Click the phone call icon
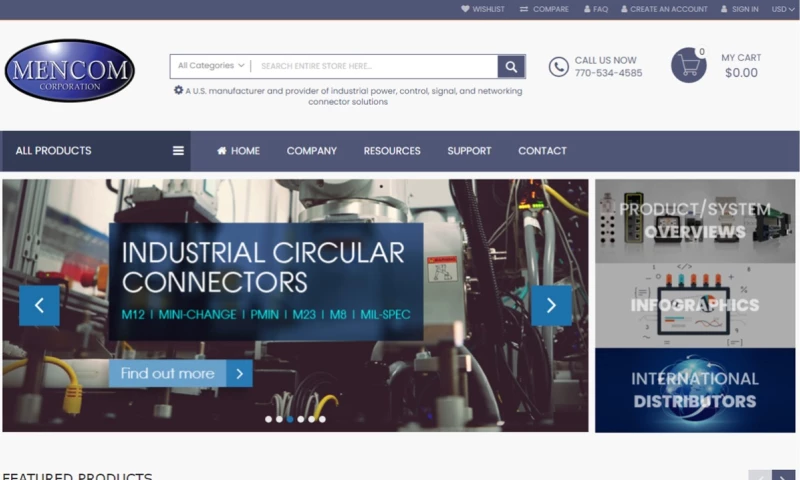This screenshot has height=480, width=800. [559, 67]
